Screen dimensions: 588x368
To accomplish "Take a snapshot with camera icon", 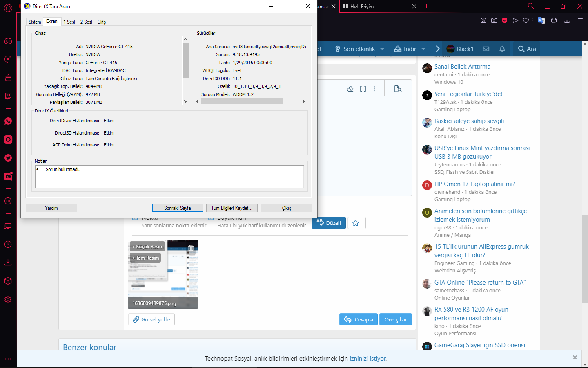I will click(x=494, y=20).
